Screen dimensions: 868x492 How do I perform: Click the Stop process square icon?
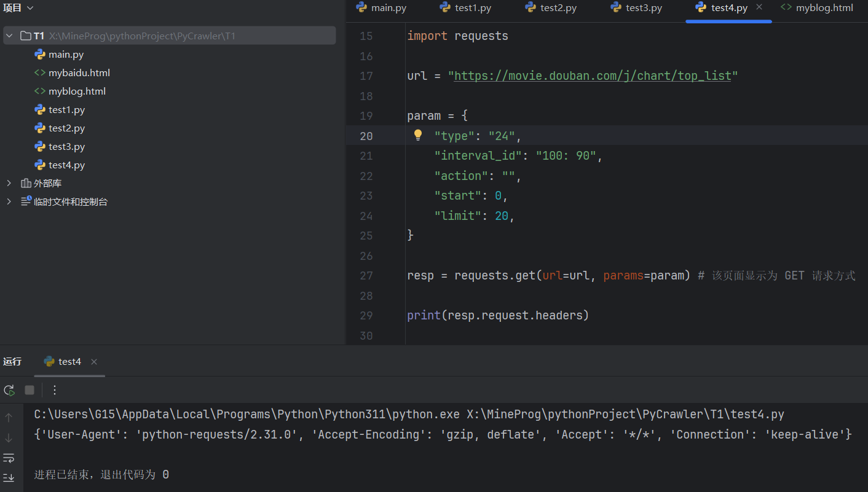[x=30, y=390]
